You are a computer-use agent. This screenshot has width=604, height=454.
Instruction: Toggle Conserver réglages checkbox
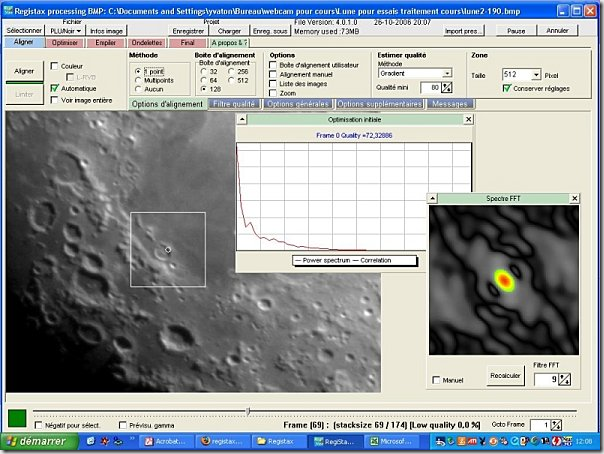coord(507,89)
